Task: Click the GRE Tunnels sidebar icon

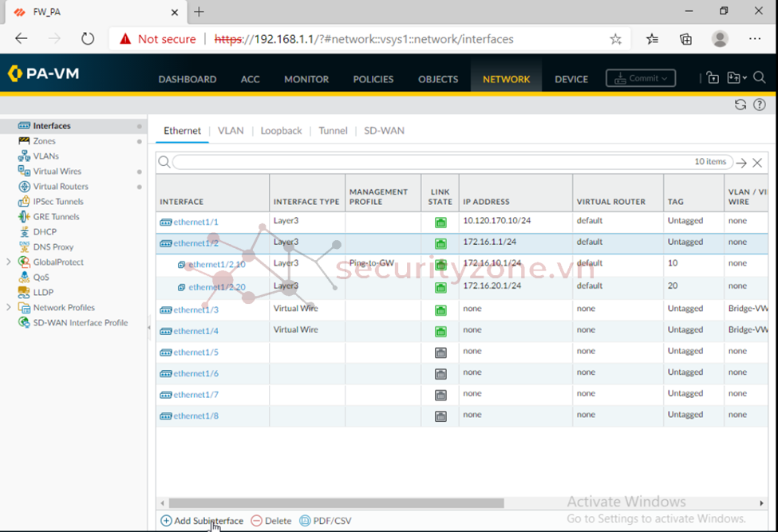Action: click(24, 217)
